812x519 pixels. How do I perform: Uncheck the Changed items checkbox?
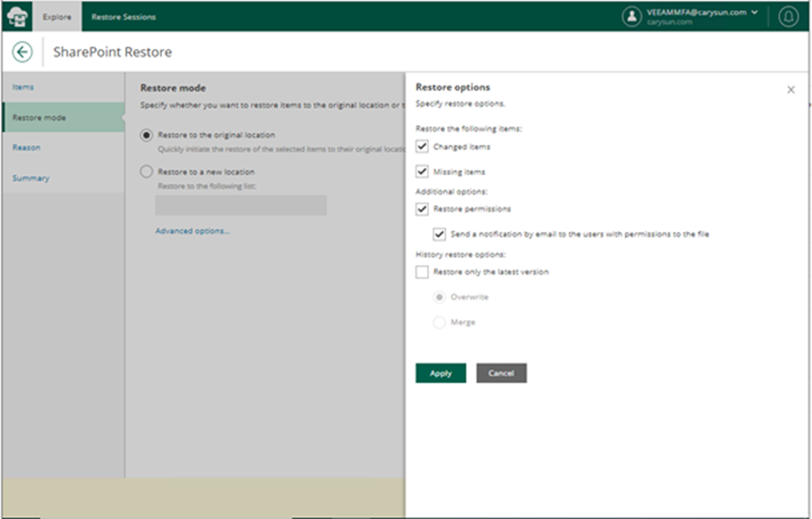tap(422, 146)
